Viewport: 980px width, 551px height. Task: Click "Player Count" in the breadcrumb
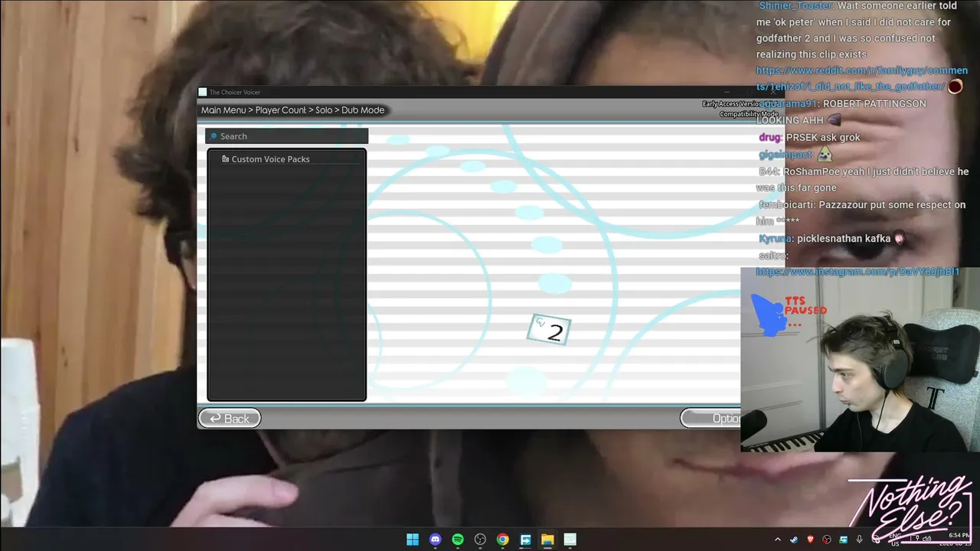(280, 110)
